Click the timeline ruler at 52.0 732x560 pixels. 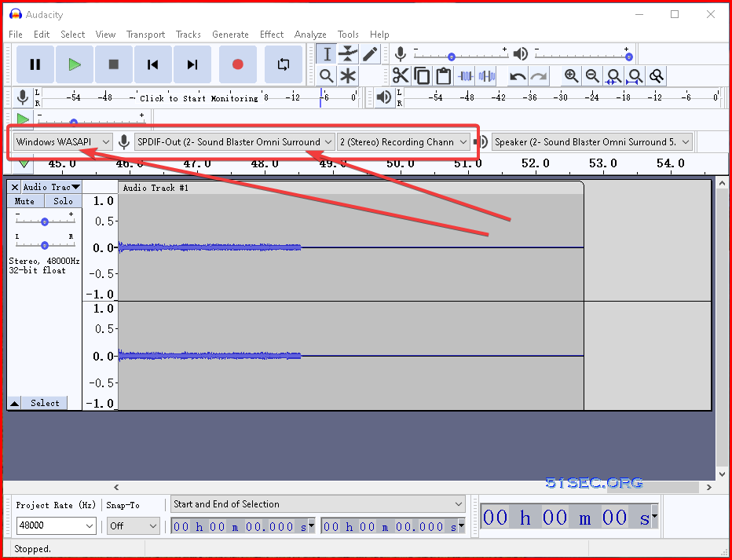(x=536, y=163)
